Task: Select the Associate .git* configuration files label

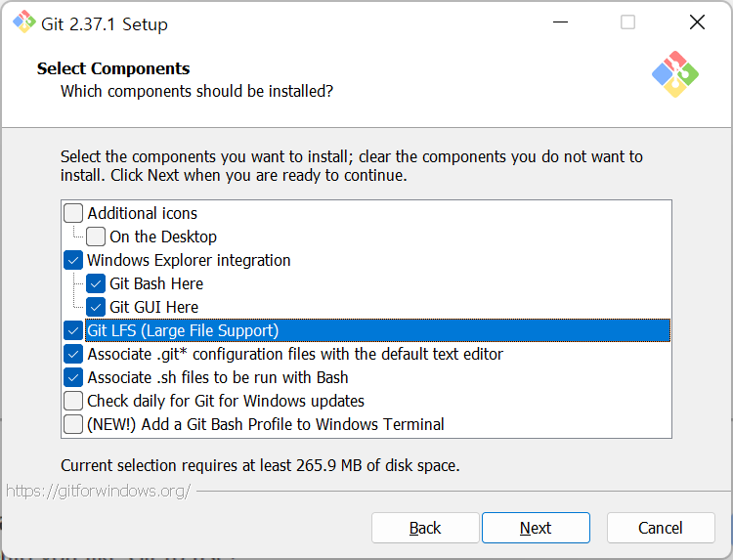Action: click(295, 354)
